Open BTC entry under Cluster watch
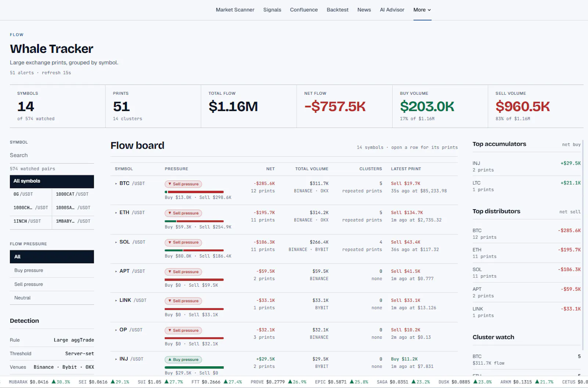588x388 pixels. tap(526, 359)
